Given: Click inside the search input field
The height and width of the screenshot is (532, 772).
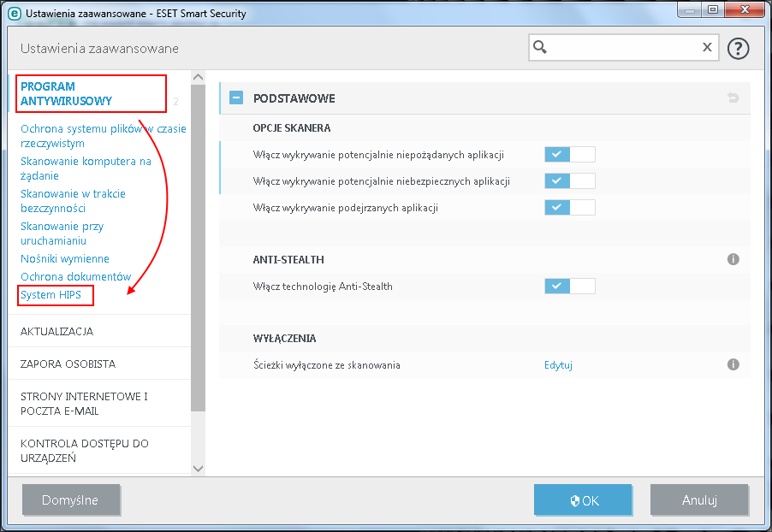Looking at the screenshot, I should 625,47.
